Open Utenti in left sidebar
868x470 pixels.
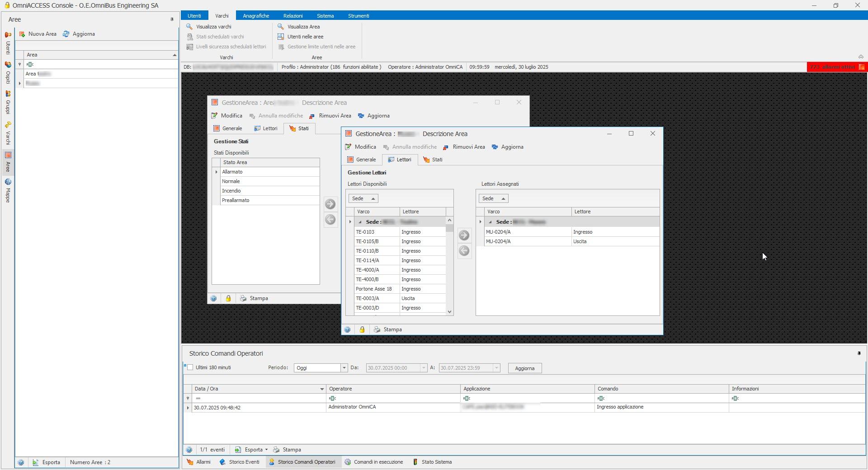click(8, 43)
